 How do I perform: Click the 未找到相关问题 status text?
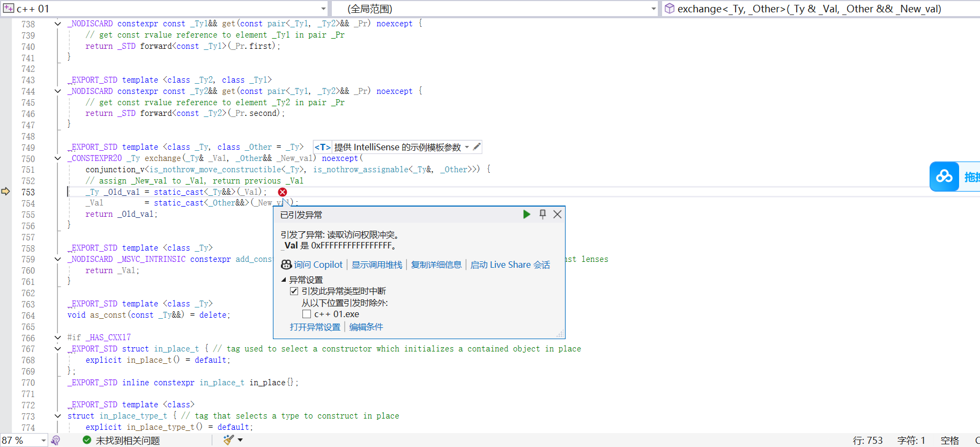tap(128, 440)
